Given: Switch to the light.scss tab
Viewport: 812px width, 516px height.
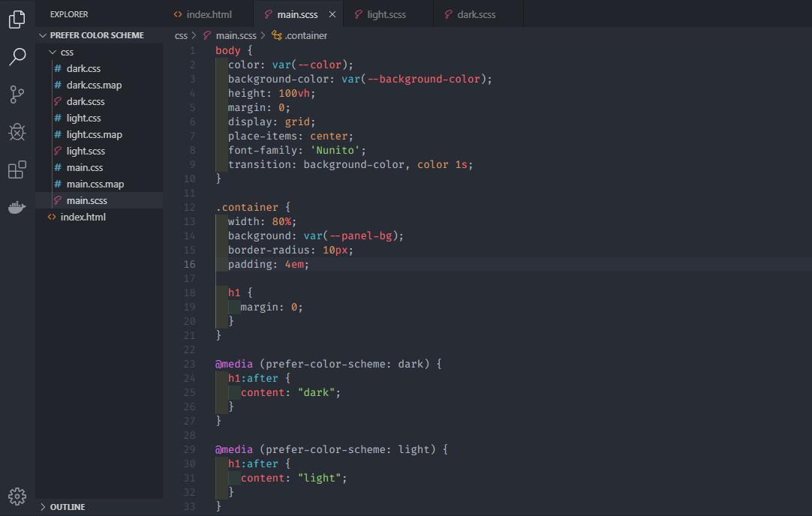Looking at the screenshot, I should (386, 14).
